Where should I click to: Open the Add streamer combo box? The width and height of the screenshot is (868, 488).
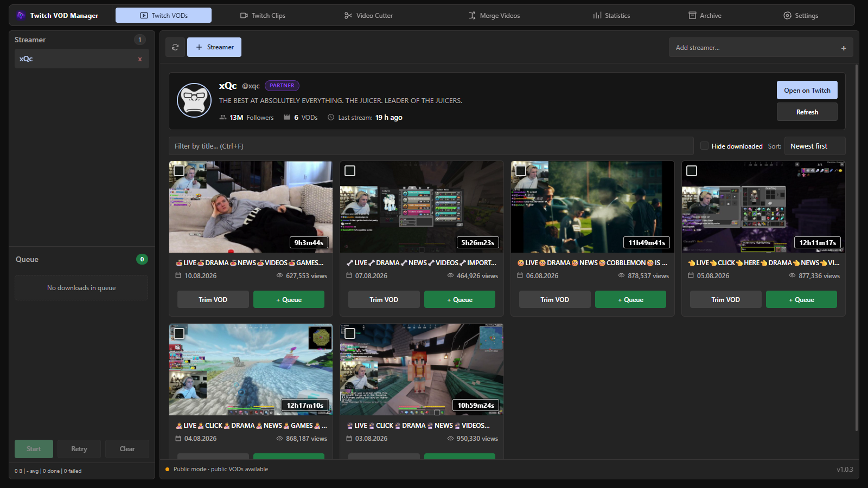click(761, 48)
